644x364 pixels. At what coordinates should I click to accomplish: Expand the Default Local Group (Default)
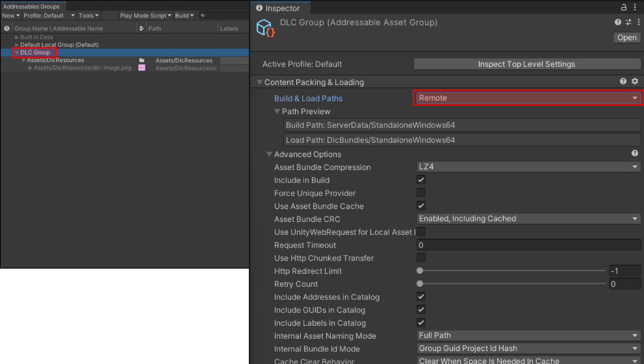[x=17, y=45]
